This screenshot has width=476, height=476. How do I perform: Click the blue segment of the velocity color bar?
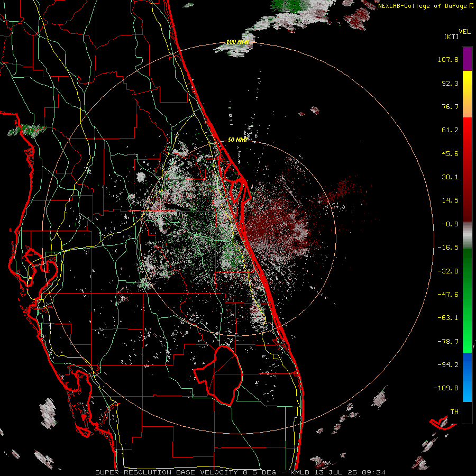(467, 377)
